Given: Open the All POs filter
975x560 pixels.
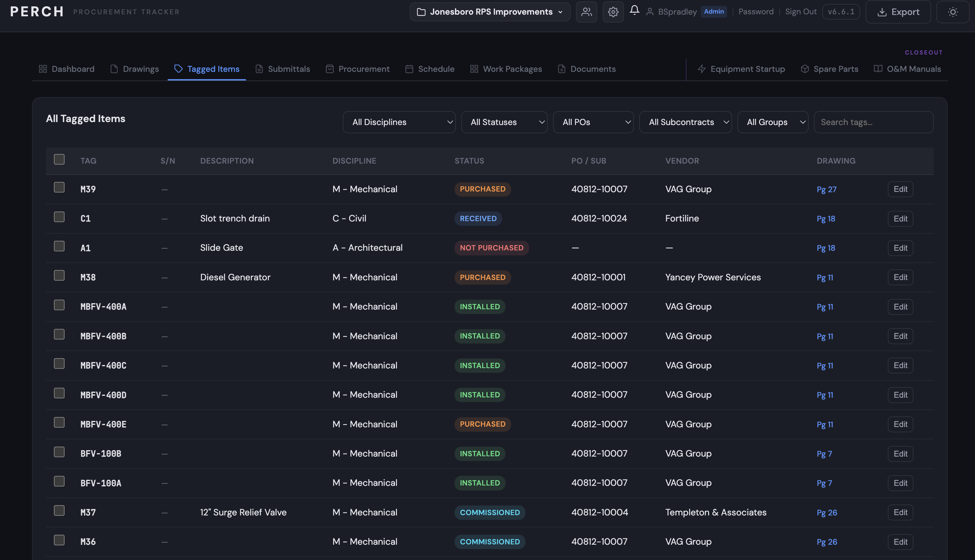Looking at the screenshot, I should 593,122.
